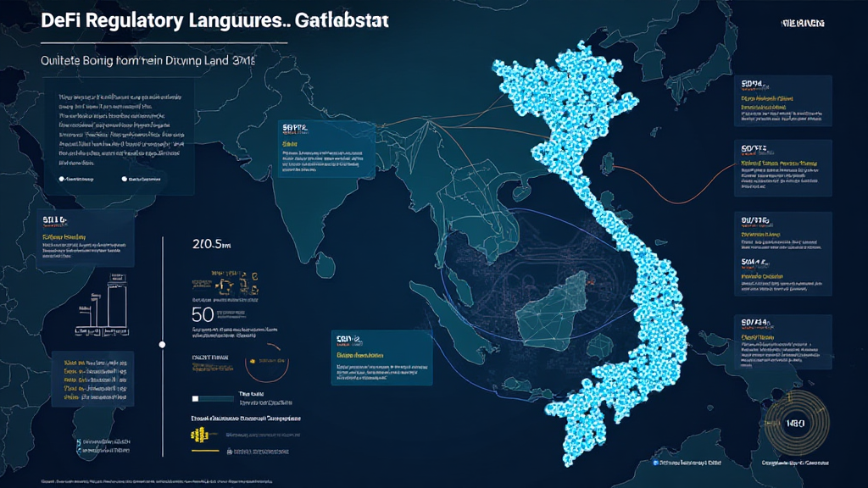Select the second radio option in the text panel

[125, 179]
